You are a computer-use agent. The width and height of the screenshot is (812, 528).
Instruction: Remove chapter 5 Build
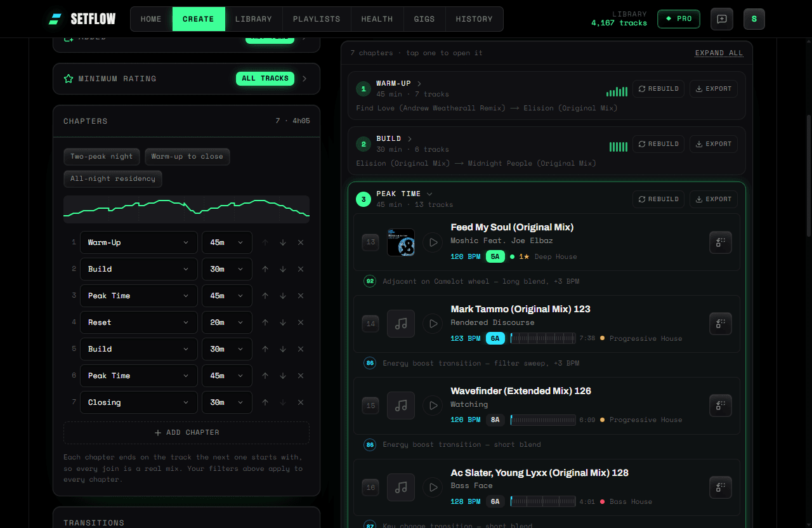click(x=301, y=349)
